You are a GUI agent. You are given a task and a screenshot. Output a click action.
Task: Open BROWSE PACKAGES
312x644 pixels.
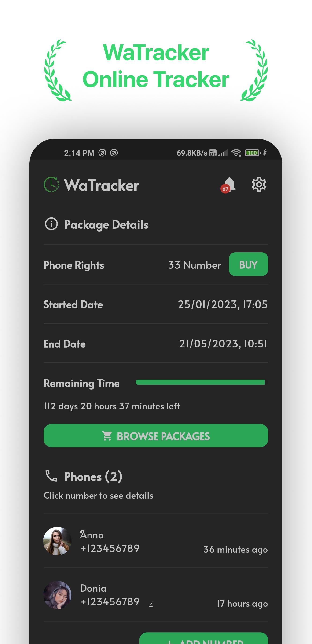156,435
